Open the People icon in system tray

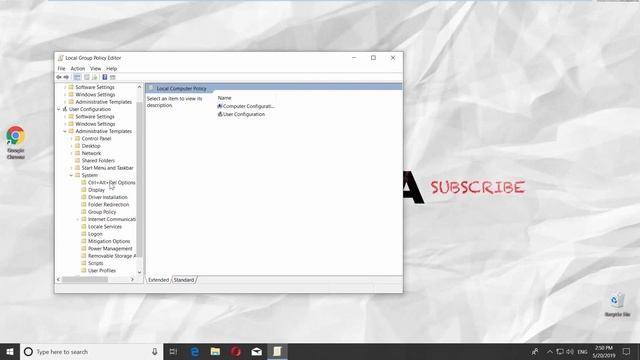(x=535, y=351)
